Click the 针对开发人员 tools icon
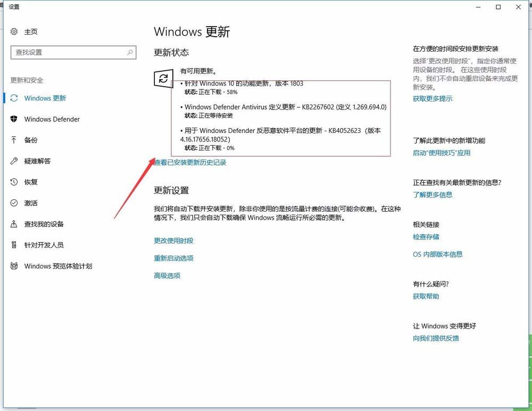 tap(14, 245)
